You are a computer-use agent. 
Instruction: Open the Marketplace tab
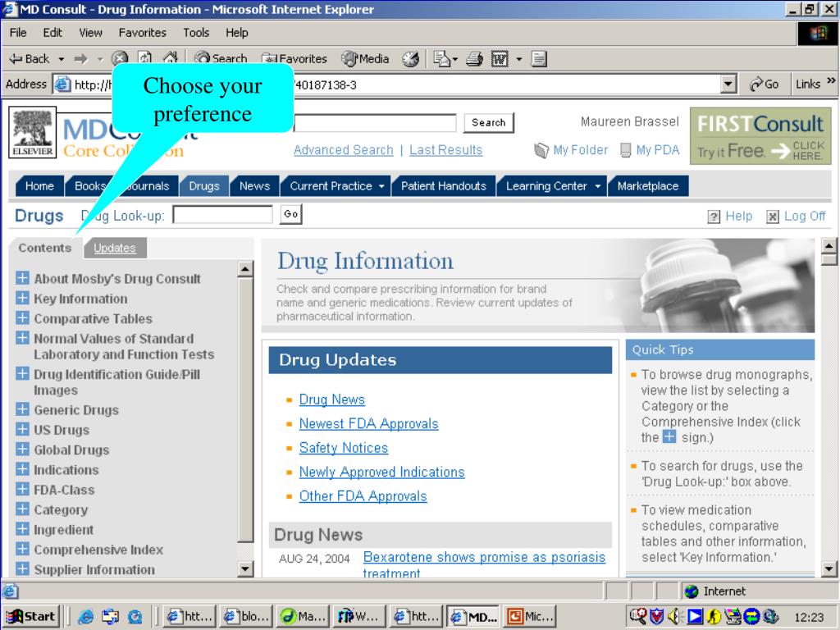click(648, 186)
